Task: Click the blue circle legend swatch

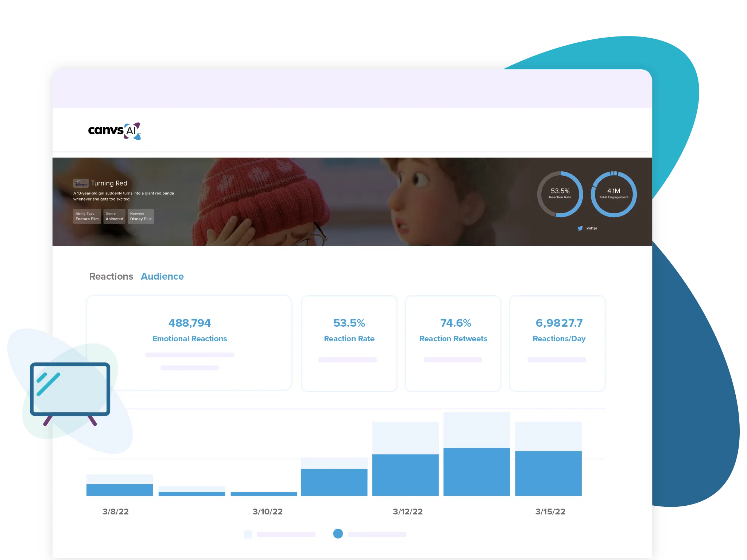Action: [338, 533]
